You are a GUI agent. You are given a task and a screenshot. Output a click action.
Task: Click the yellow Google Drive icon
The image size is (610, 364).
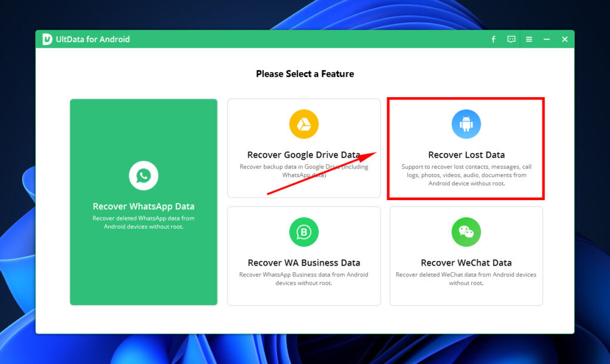304,123
